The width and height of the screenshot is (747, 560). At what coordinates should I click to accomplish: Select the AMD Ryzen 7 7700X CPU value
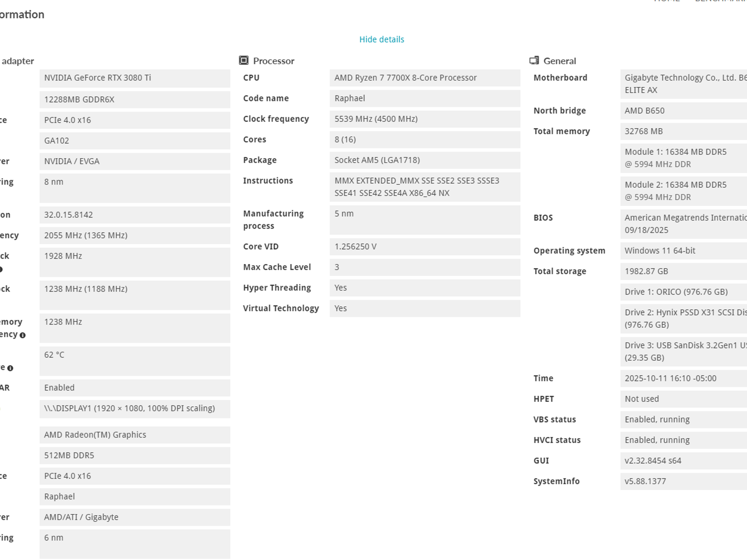click(x=425, y=78)
